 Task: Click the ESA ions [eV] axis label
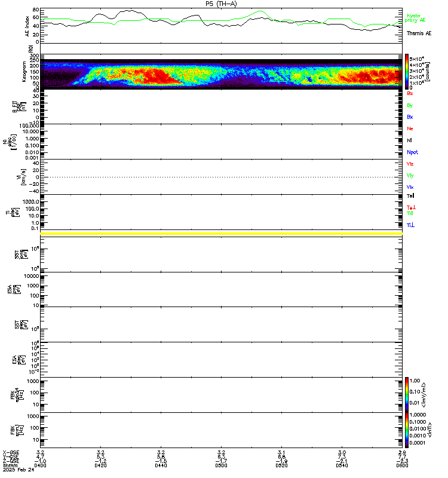tap(14, 289)
